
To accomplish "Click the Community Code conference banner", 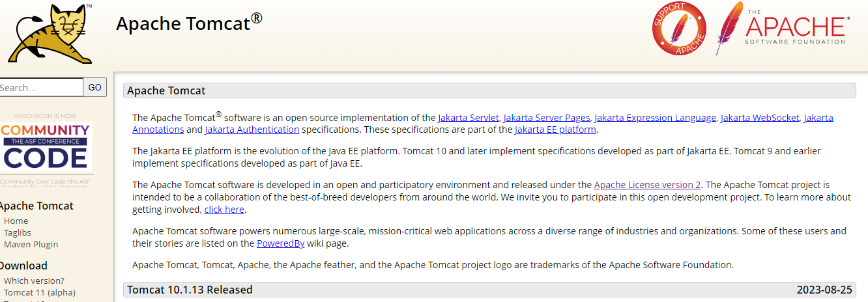I will pos(46,147).
